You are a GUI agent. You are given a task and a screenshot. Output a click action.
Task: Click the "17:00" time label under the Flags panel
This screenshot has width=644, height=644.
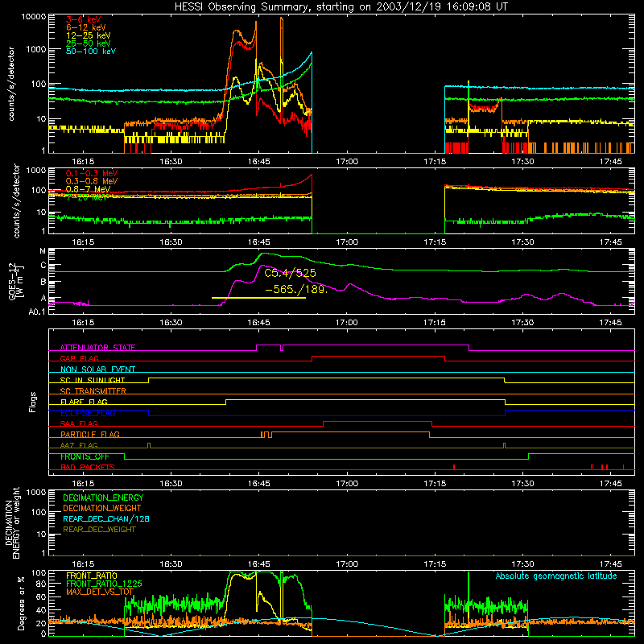click(347, 484)
